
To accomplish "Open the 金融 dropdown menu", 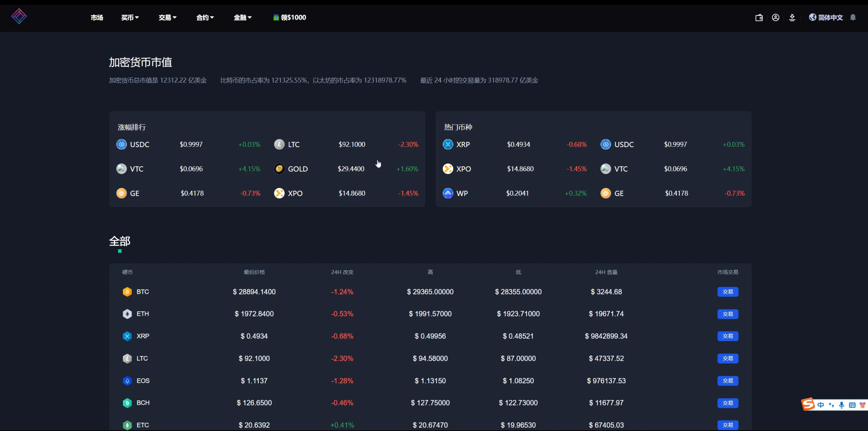I will [243, 17].
